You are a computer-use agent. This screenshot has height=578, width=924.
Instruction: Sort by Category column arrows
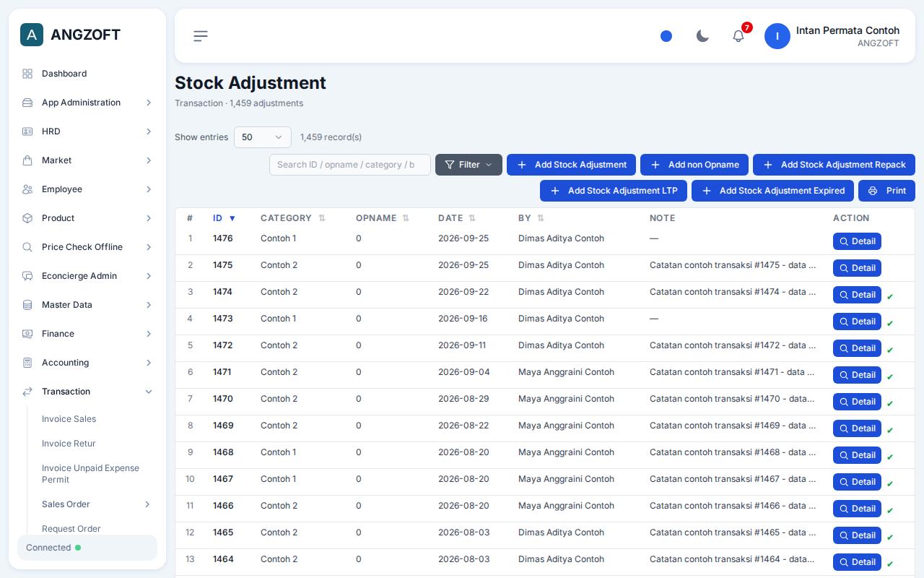click(x=322, y=218)
